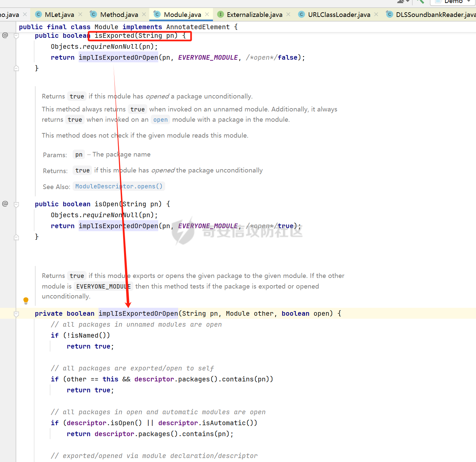This screenshot has width=476, height=462.
Task: Click the 'exported/opened via module declaration' comment
Action: click(x=154, y=456)
